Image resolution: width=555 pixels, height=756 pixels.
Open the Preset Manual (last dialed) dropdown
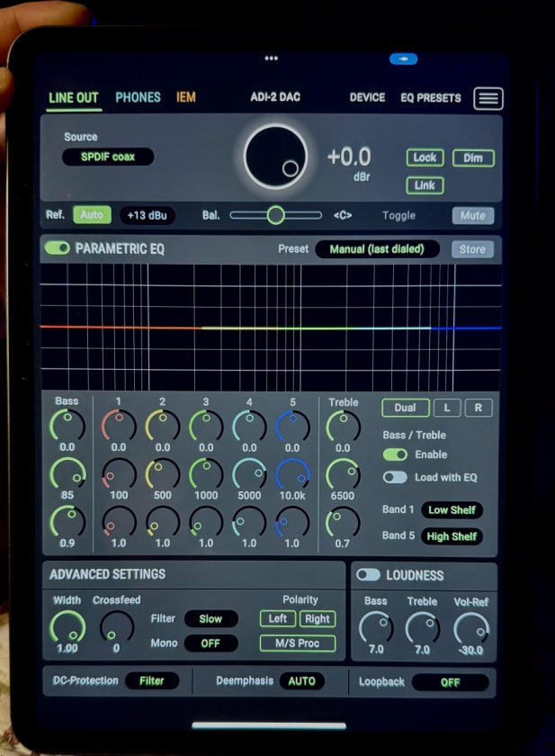click(x=377, y=249)
